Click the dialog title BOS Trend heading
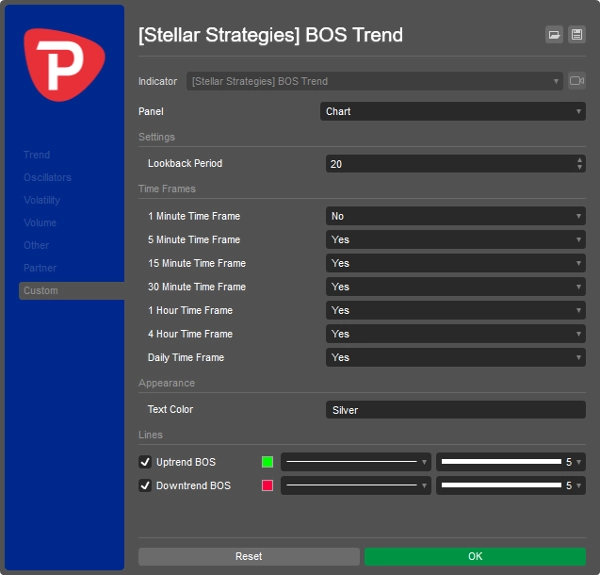Screen dimensions: 600x575 click(271, 35)
